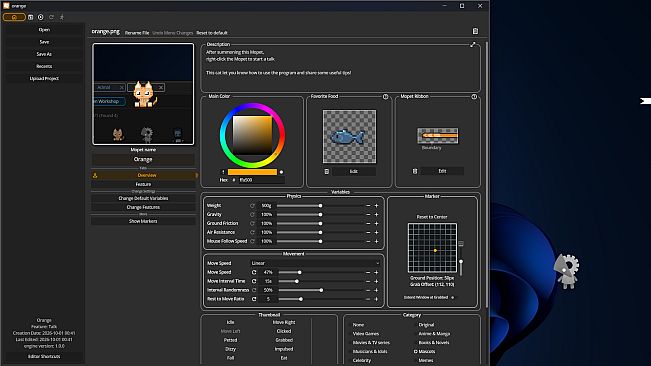Select Save As in the left menu
The image size is (651, 366).
click(44, 54)
